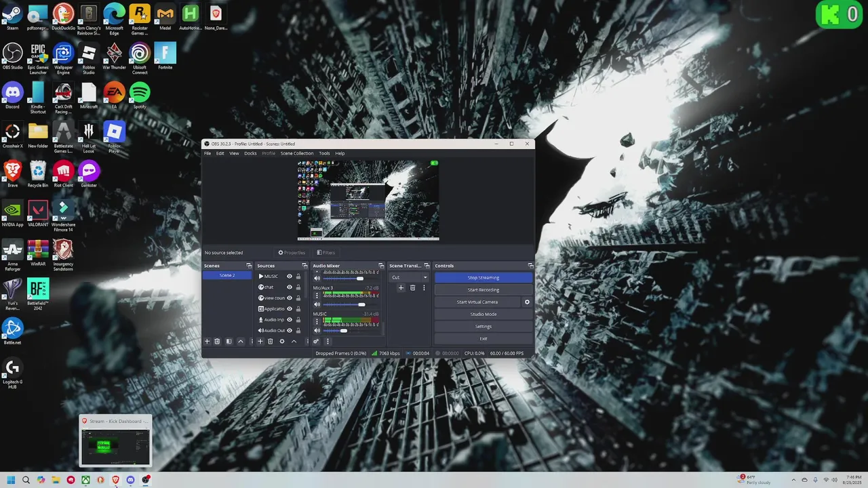Toggle visibility of view count source
This screenshot has height=488, width=868.
pos(290,298)
